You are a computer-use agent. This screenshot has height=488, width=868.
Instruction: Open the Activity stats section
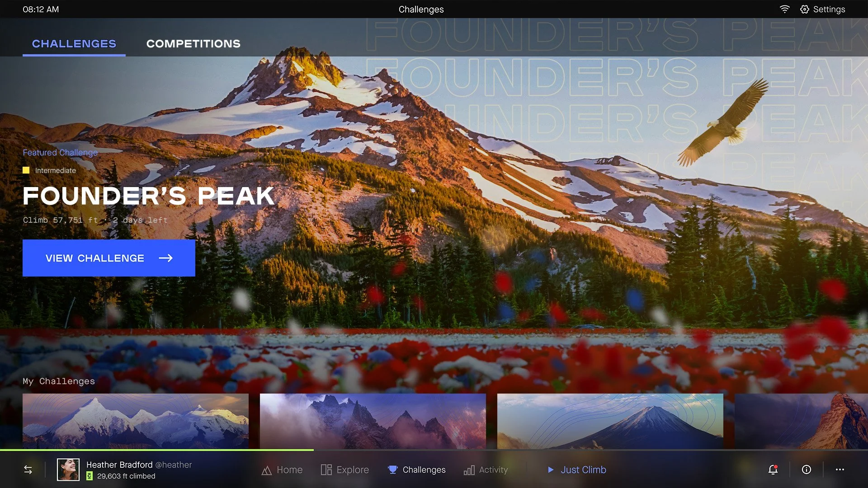[486, 470]
